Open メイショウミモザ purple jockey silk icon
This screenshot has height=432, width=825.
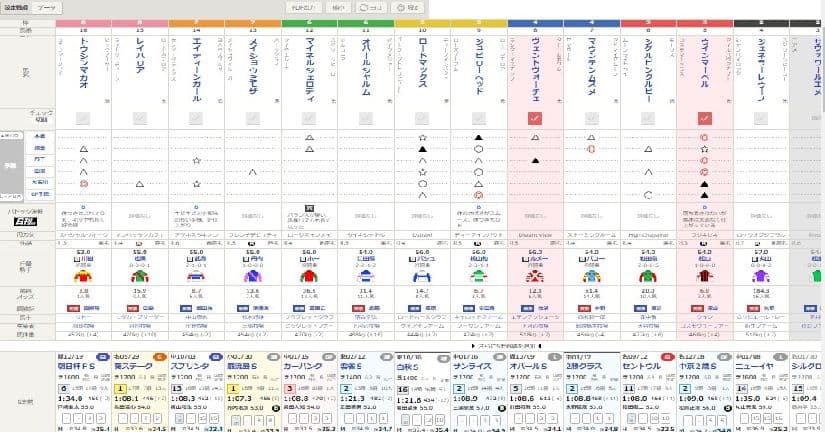[x=253, y=277]
